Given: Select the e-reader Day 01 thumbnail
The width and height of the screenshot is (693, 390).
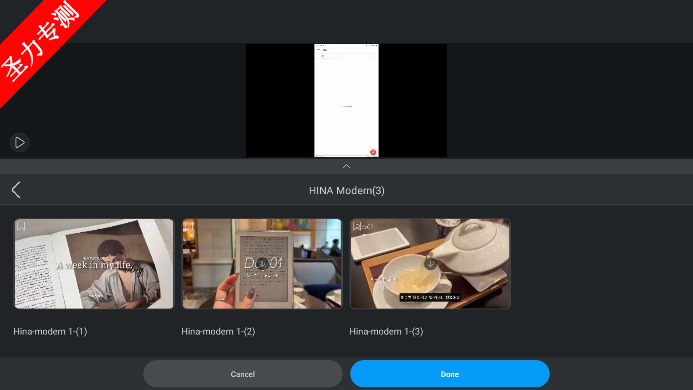Looking at the screenshot, I should (x=262, y=264).
